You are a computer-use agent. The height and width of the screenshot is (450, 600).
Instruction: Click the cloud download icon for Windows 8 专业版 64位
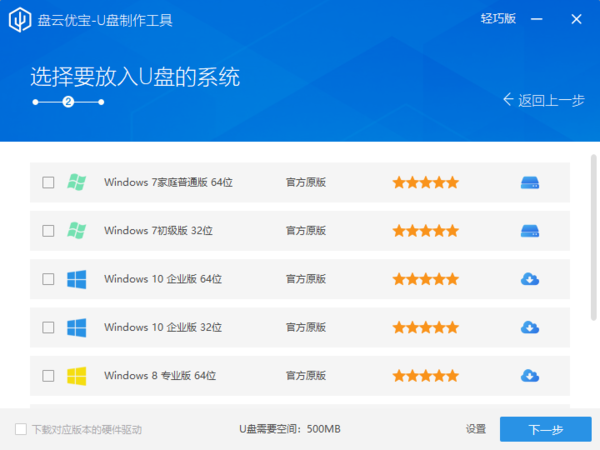point(530,376)
